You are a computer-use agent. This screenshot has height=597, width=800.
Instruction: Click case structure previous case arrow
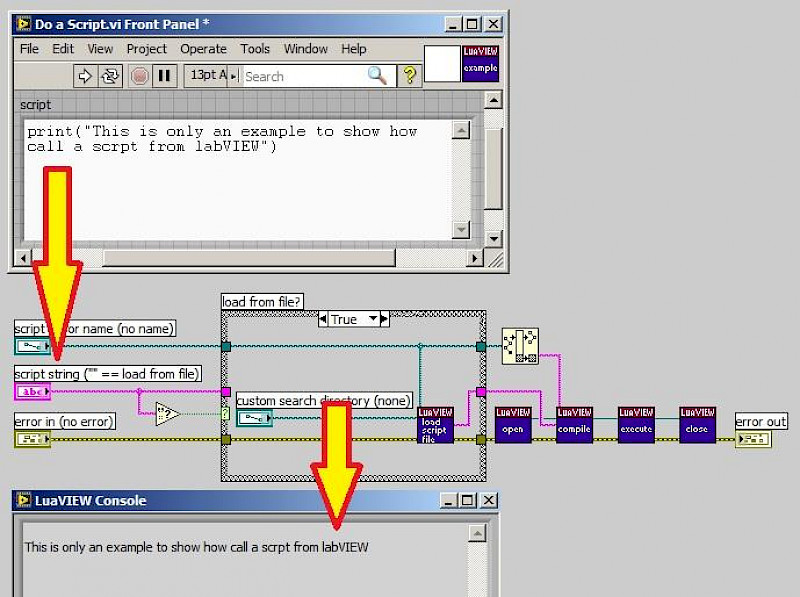coord(323,319)
